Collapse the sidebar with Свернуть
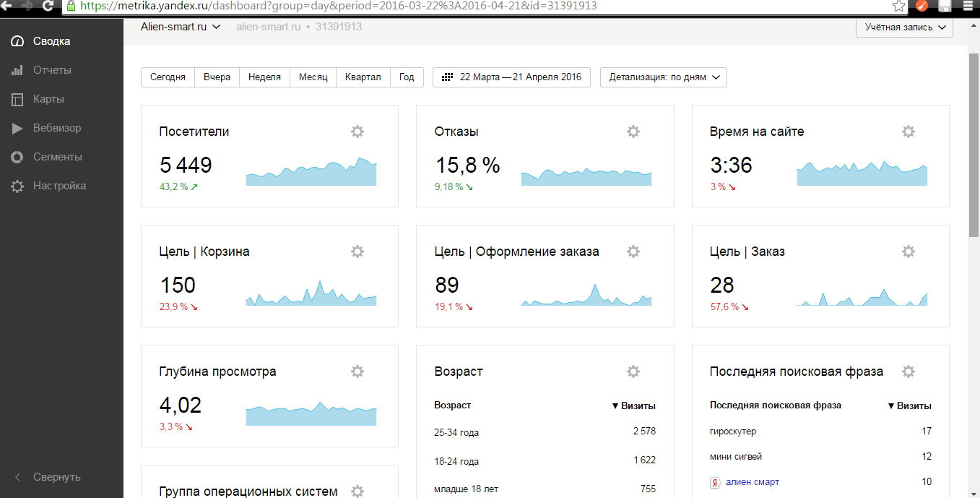 (x=48, y=477)
